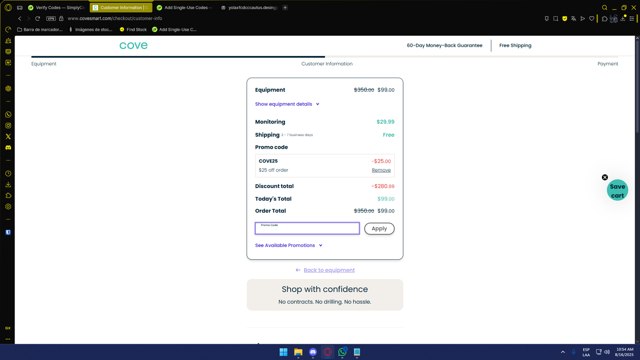Viewport: 640px width, 360px height.
Task: Remove the COVE25 promo code
Action: 381,170
